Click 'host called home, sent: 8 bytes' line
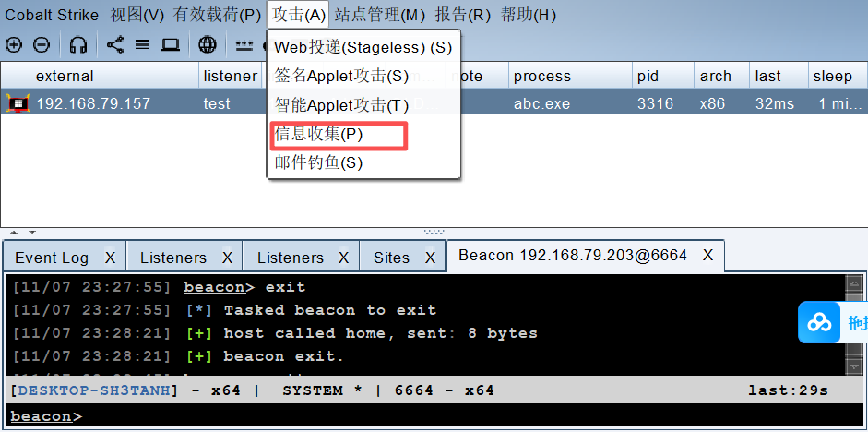Image resolution: width=868 pixels, height=432 pixels. click(x=380, y=333)
